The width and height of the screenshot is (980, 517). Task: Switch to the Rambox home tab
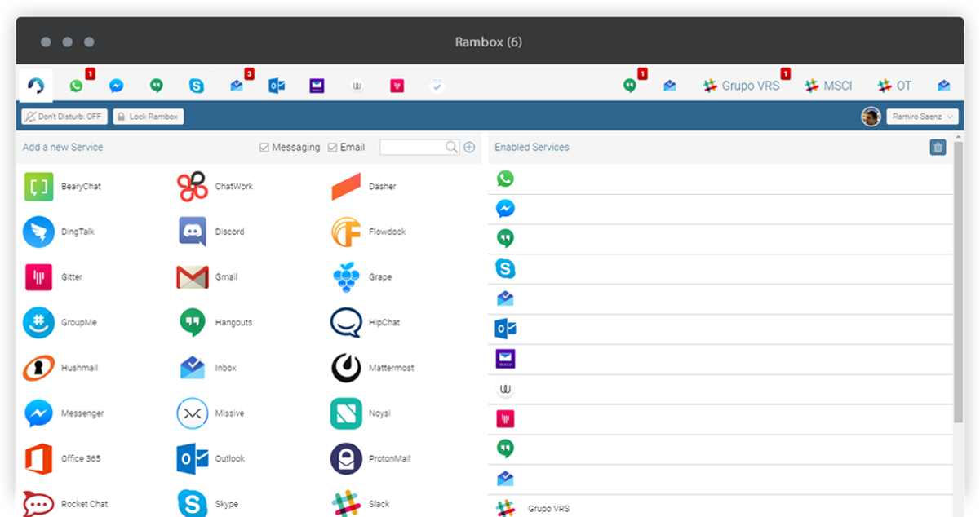pos(35,85)
